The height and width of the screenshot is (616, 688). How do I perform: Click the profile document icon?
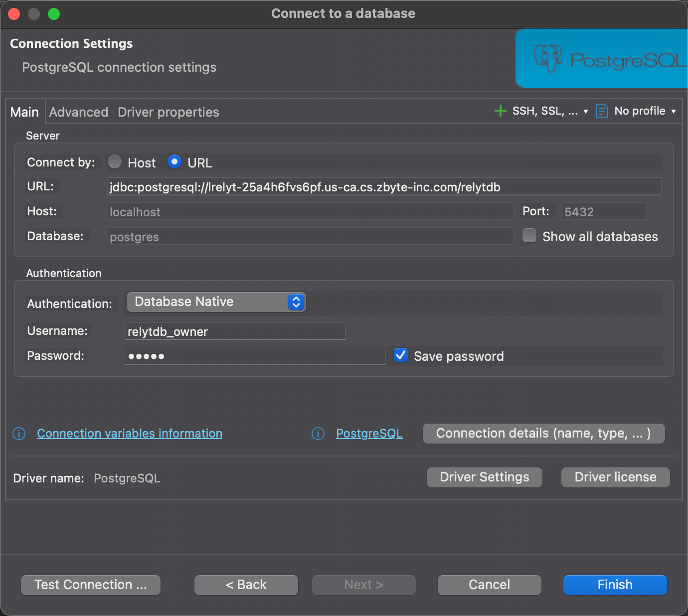(602, 111)
